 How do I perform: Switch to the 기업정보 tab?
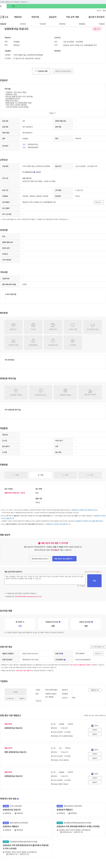[102, 24]
